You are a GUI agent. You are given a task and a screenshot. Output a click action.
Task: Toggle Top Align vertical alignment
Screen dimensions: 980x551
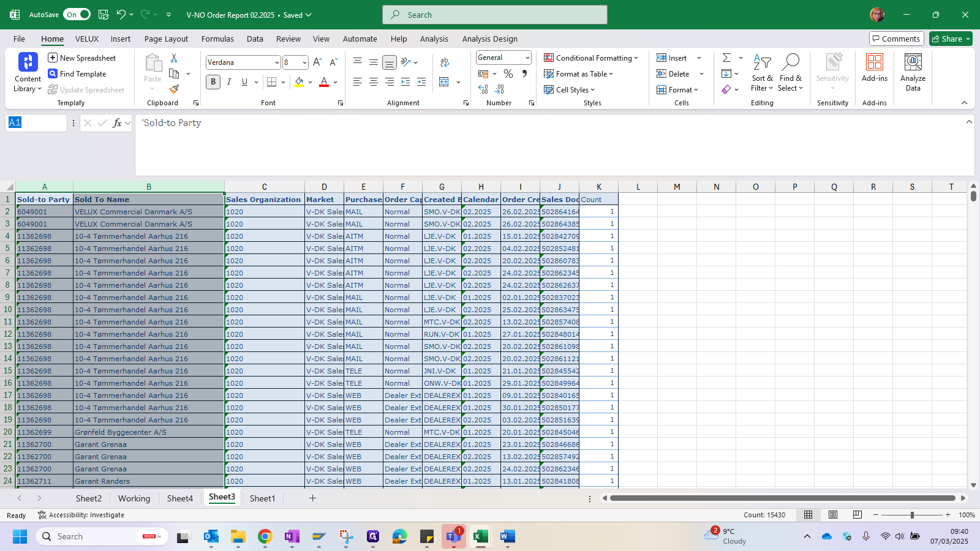point(358,62)
